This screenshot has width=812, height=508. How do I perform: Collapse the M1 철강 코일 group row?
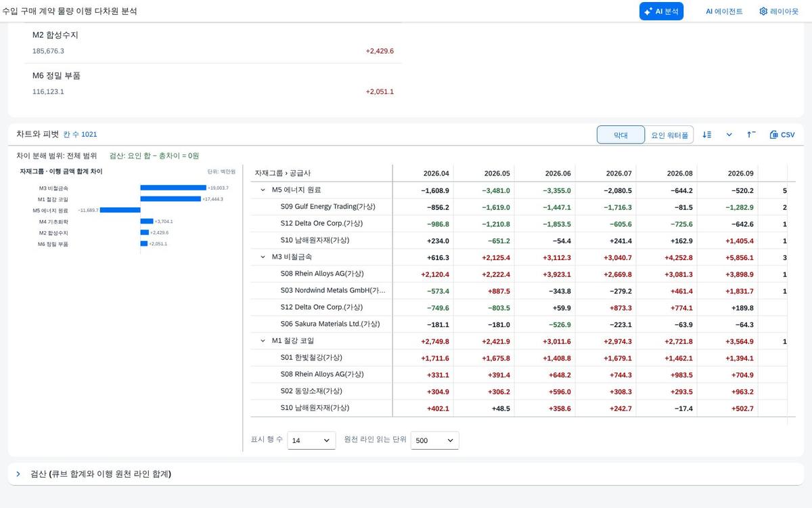[263, 341]
